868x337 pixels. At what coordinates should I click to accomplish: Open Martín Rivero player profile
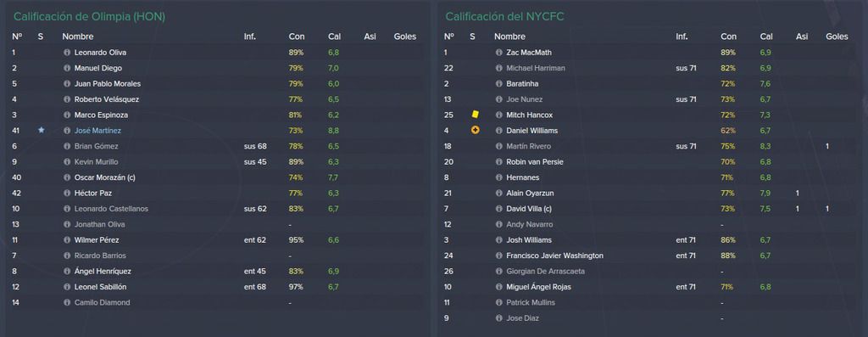tap(528, 146)
